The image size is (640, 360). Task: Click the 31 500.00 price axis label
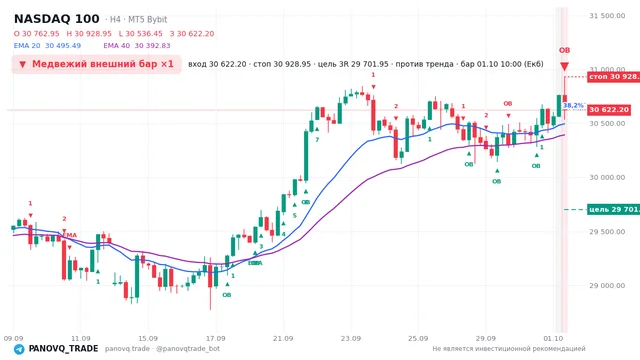click(x=607, y=16)
